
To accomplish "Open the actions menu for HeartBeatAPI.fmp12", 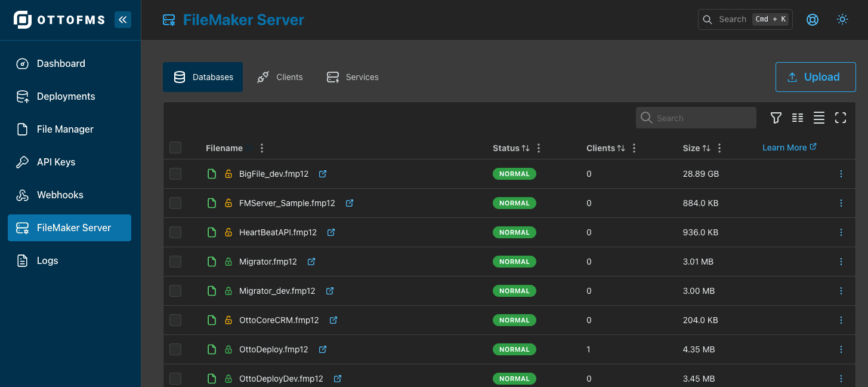I will click(x=841, y=232).
